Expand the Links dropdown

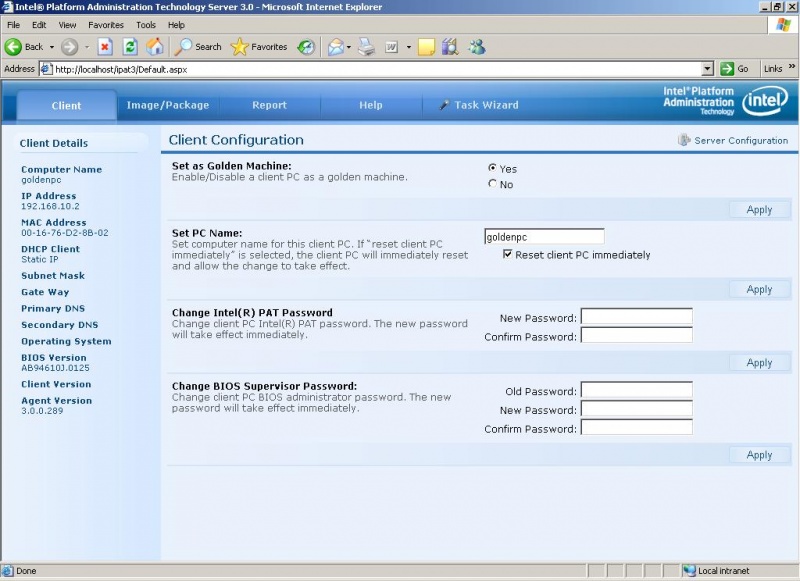790,69
